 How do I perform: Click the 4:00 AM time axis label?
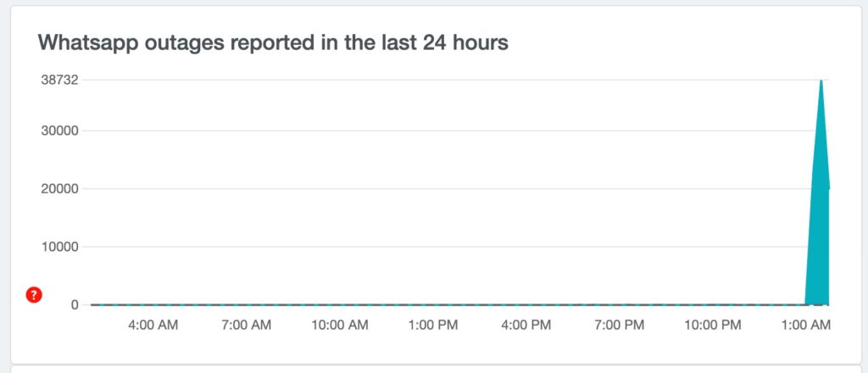click(153, 326)
